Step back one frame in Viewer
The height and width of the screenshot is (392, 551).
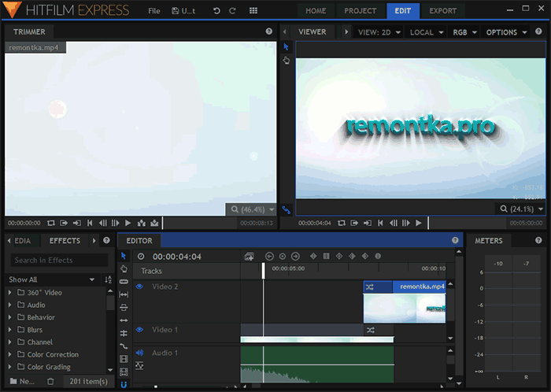click(x=394, y=223)
